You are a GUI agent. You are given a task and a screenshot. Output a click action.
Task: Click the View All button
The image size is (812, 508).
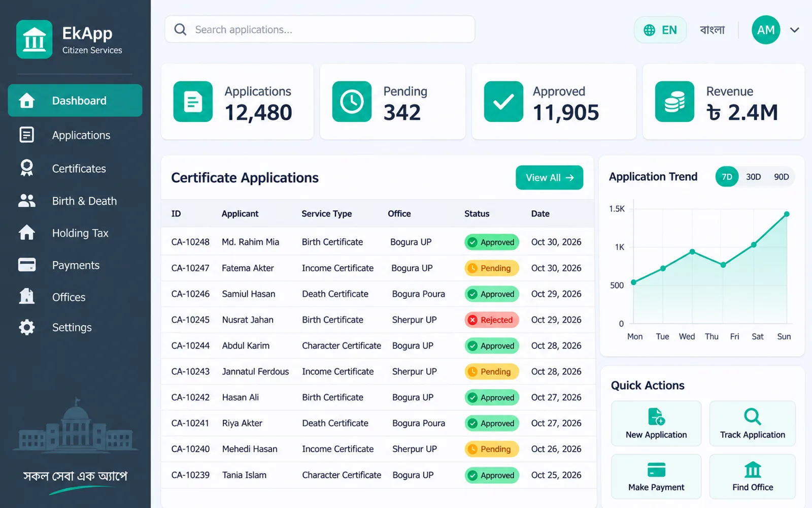(x=549, y=177)
